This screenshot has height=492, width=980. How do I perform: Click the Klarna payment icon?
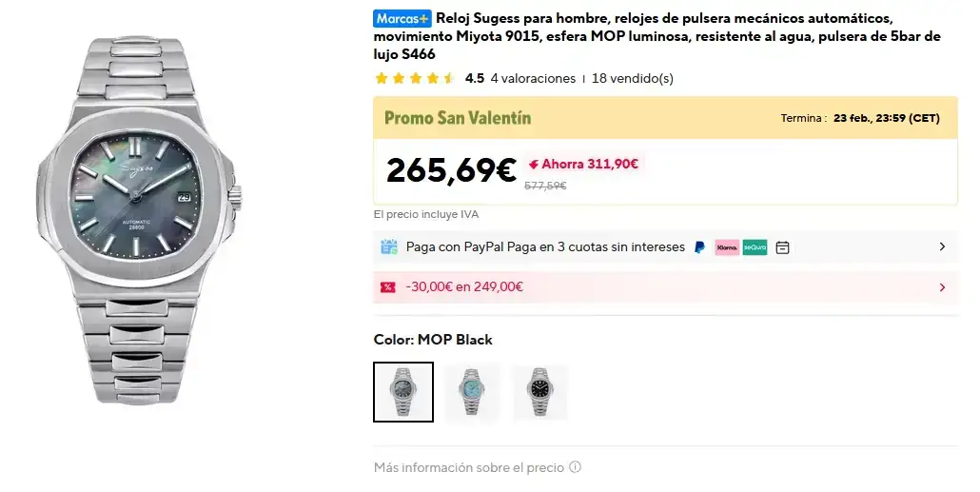coord(727,247)
